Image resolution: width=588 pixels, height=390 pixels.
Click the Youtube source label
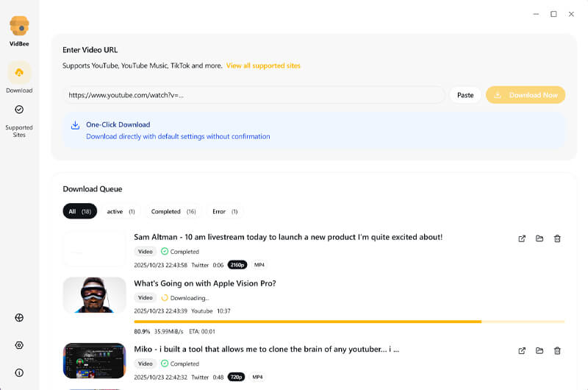(201, 311)
